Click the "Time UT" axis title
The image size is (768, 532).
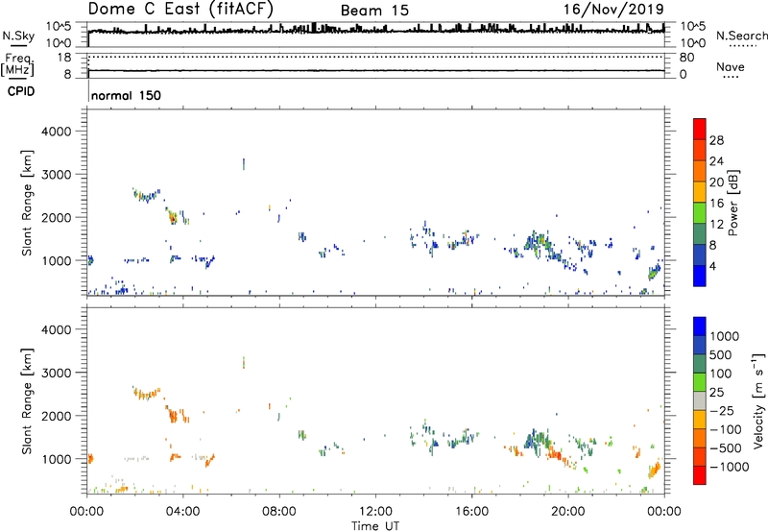pyautogui.click(x=375, y=526)
